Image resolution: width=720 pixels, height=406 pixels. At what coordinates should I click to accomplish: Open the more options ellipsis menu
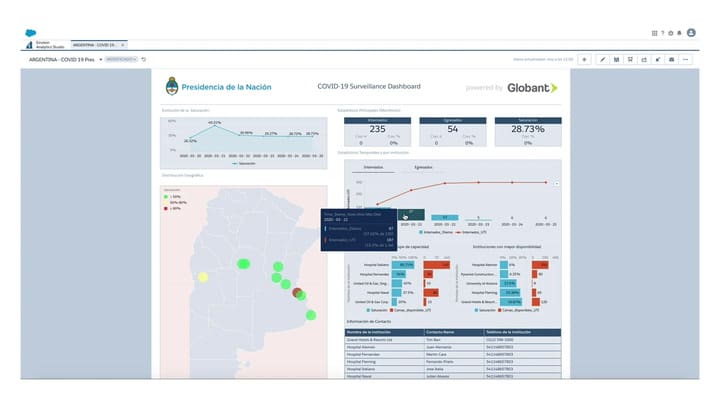[685, 59]
